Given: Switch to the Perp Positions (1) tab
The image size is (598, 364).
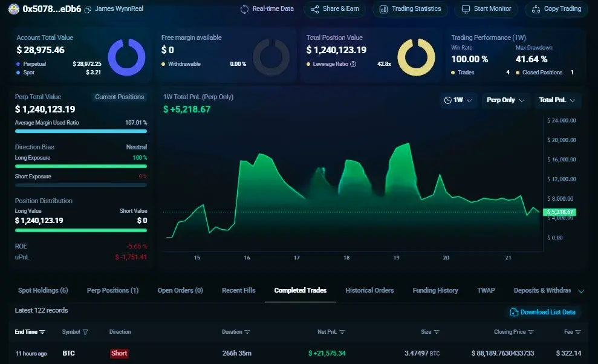Looking at the screenshot, I should [112, 290].
